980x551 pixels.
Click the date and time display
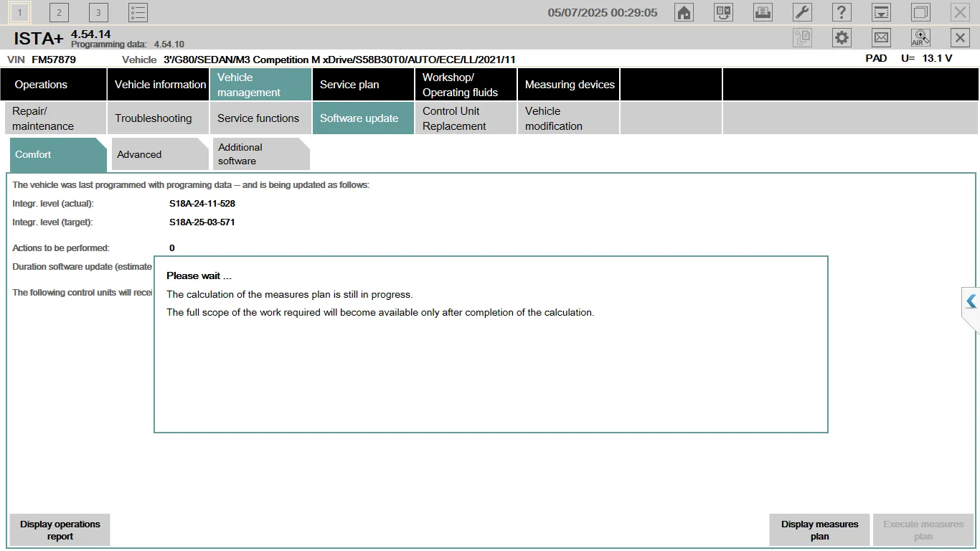point(603,12)
